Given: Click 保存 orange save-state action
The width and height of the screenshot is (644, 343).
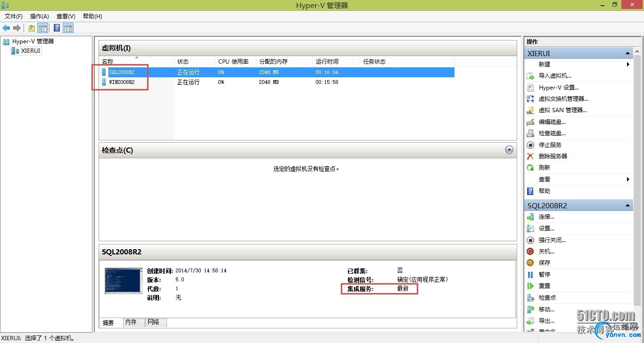Looking at the screenshot, I should click(544, 262).
